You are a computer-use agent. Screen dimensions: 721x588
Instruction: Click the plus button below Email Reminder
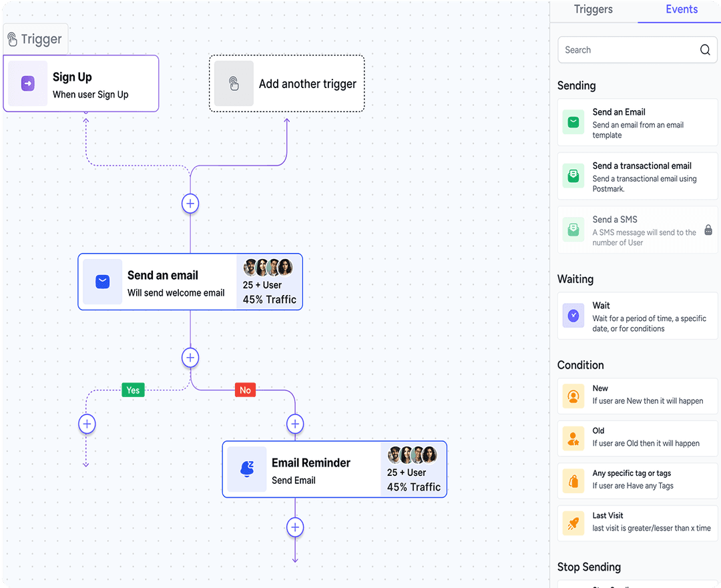coord(295,527)
